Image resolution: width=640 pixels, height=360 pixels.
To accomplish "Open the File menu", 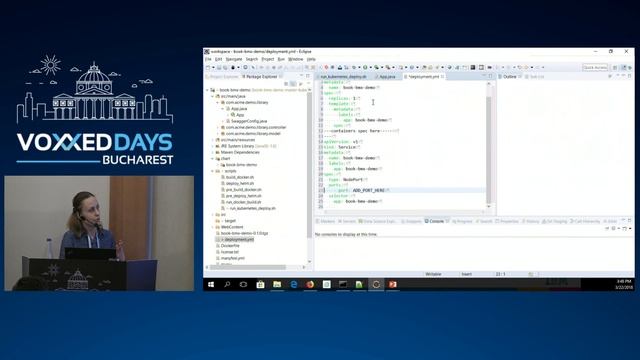I will (208, 59).
